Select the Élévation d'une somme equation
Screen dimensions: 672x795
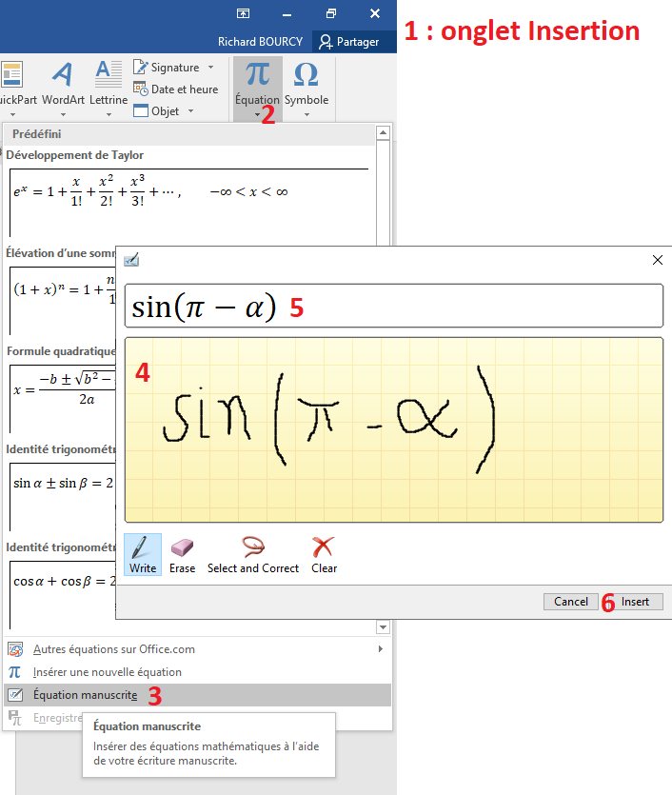click(x=62, y=301)
